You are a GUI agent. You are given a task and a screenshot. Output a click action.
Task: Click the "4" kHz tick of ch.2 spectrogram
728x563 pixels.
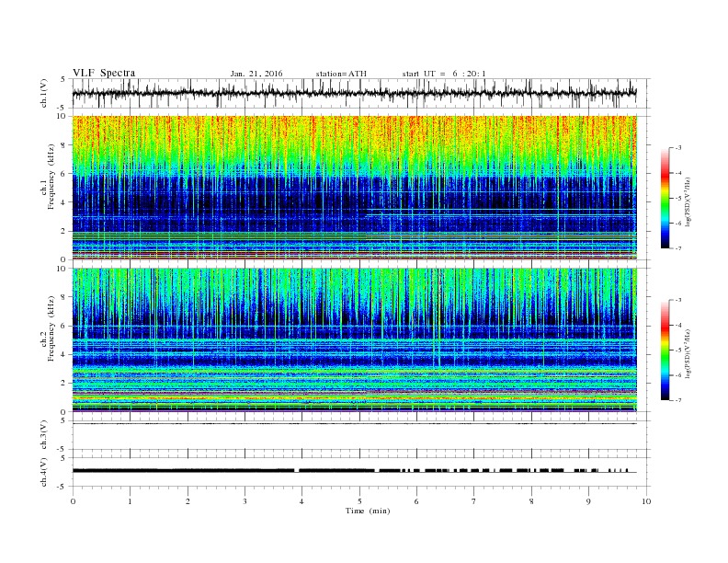(63, 354)
